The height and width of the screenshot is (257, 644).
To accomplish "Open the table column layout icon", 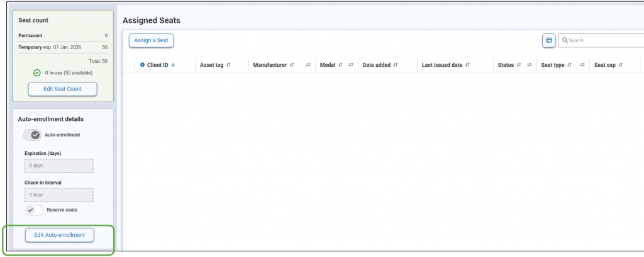I will pos(548,40).
